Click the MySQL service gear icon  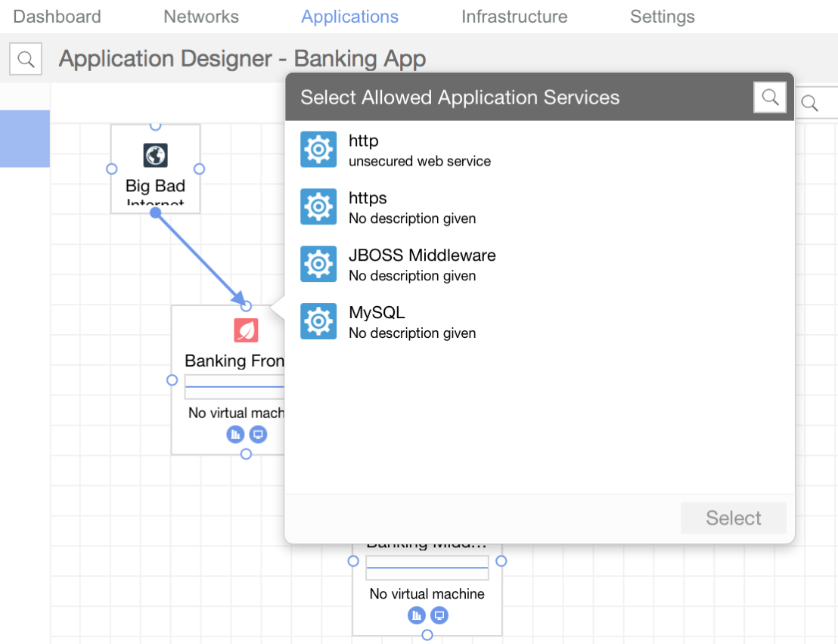point(318,322)
